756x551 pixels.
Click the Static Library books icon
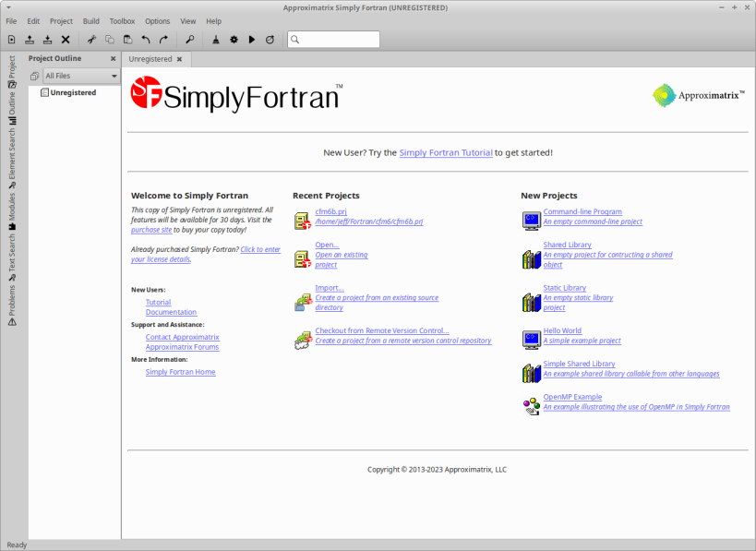[x=532, y=302]
